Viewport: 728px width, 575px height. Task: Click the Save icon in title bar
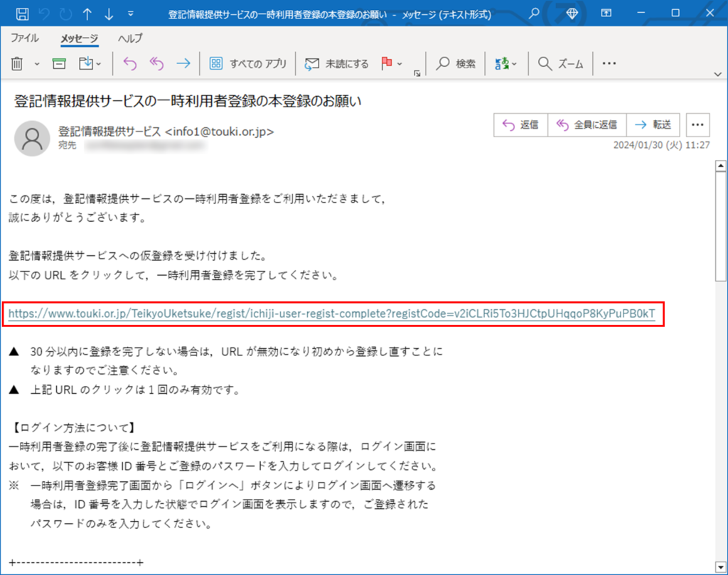click(x=21, y=14)
